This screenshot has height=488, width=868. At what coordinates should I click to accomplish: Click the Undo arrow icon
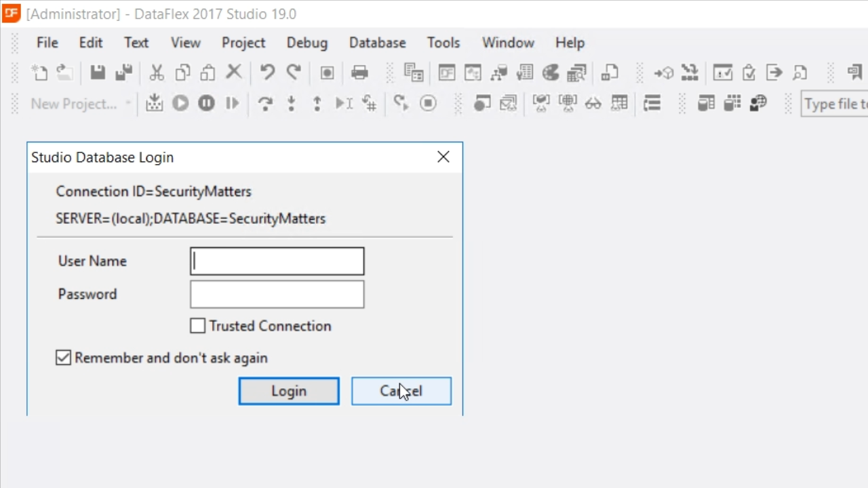coord(267,73)
